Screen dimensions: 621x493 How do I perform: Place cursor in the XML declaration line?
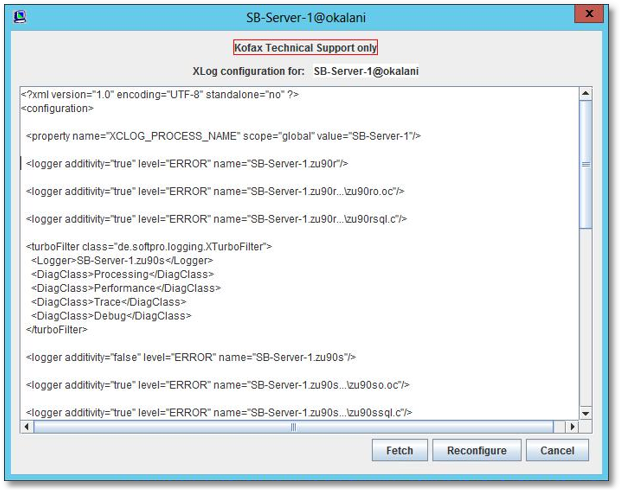click(160, 95)
